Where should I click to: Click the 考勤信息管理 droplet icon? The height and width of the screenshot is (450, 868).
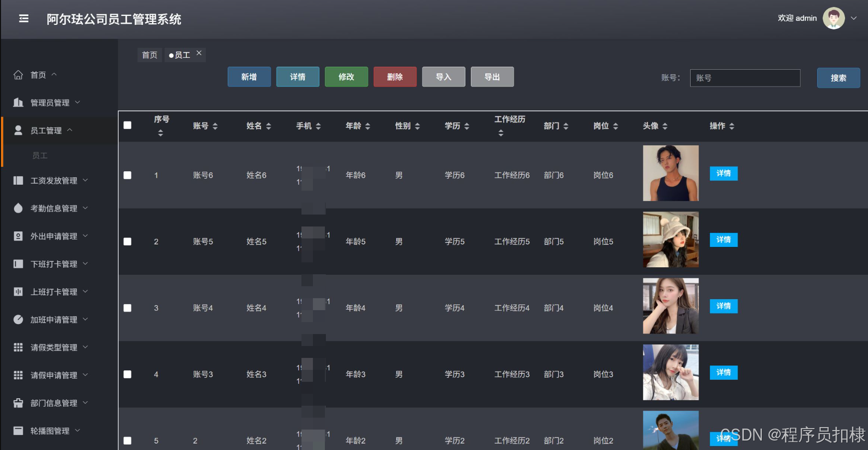click(18, 208)
